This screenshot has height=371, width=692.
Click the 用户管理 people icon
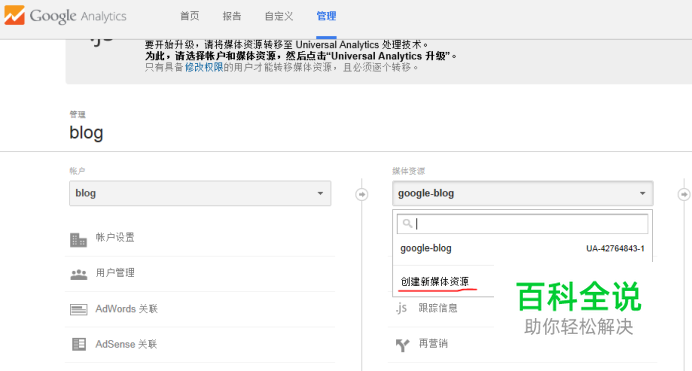[79, 274]
